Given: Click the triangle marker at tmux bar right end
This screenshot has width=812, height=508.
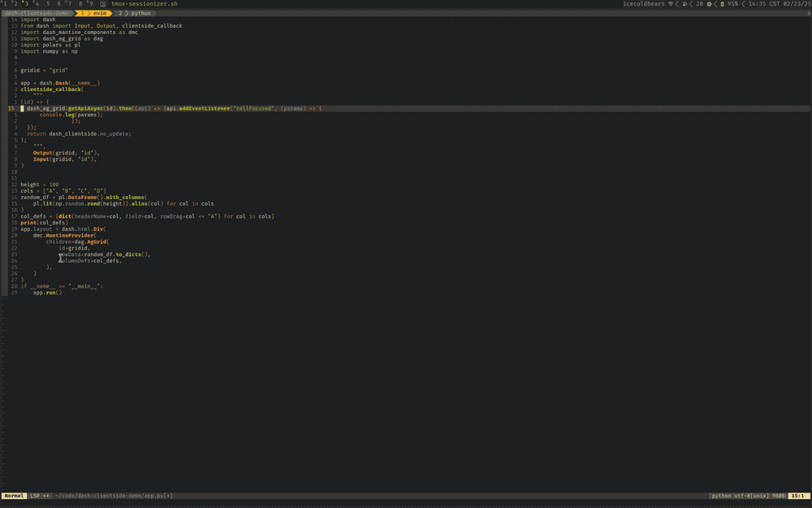Looking at the screenshot, I should click(809, 13).
